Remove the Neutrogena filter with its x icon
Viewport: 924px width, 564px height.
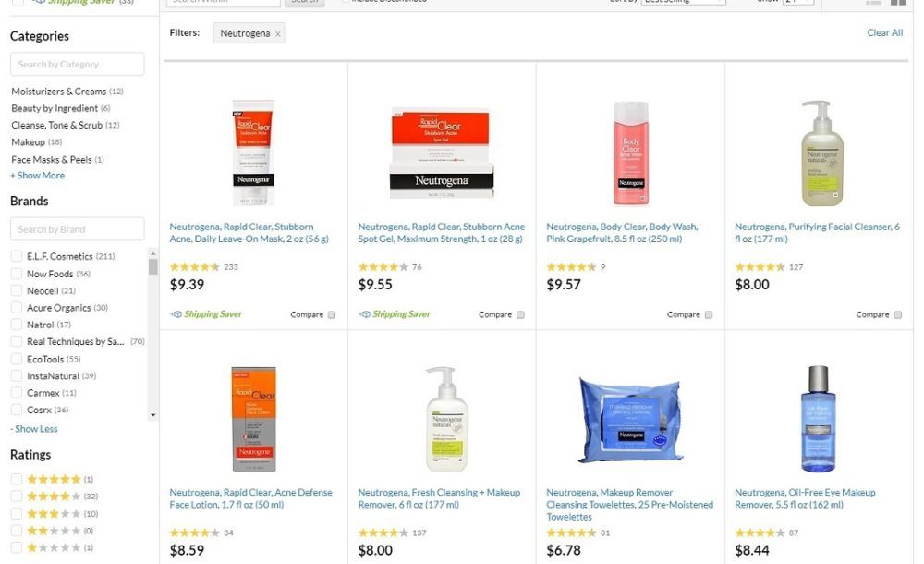coord(277,34)
